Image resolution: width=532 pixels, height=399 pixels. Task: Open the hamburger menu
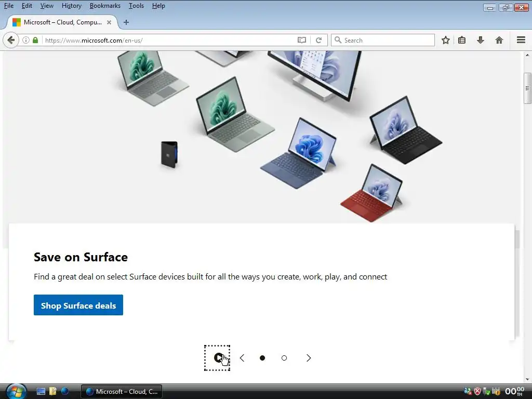tap(521, 40)
